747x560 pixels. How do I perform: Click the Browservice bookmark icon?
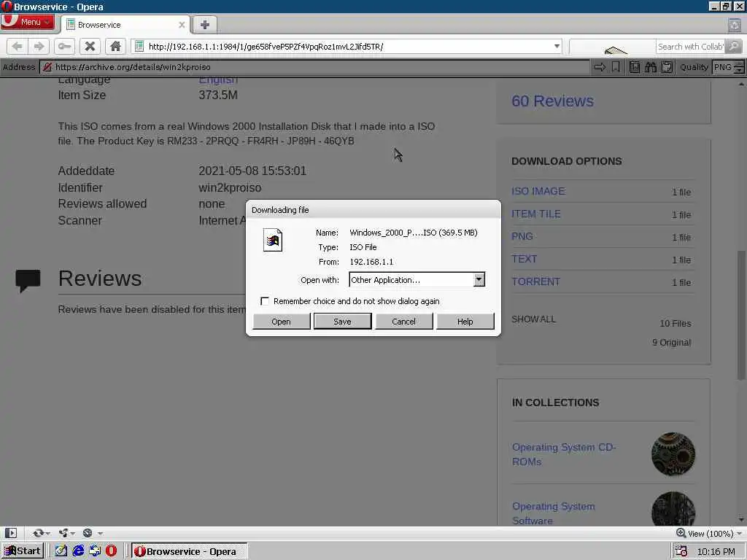point(616,67)
